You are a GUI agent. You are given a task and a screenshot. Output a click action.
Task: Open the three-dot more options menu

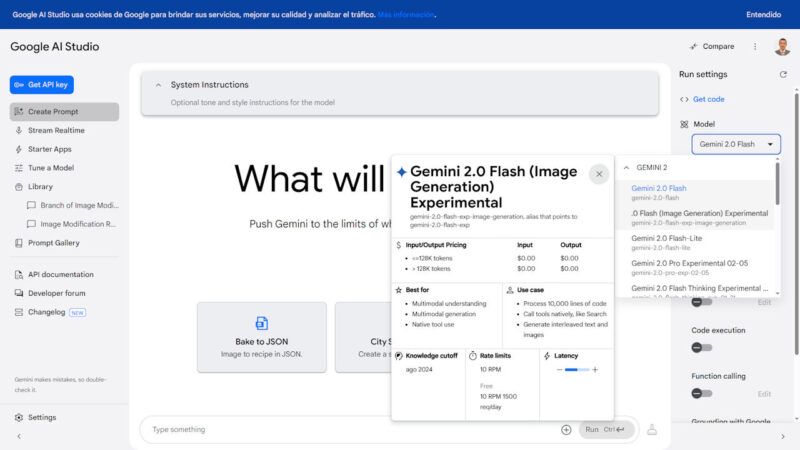pyautogui.click(x=755, y=46)
